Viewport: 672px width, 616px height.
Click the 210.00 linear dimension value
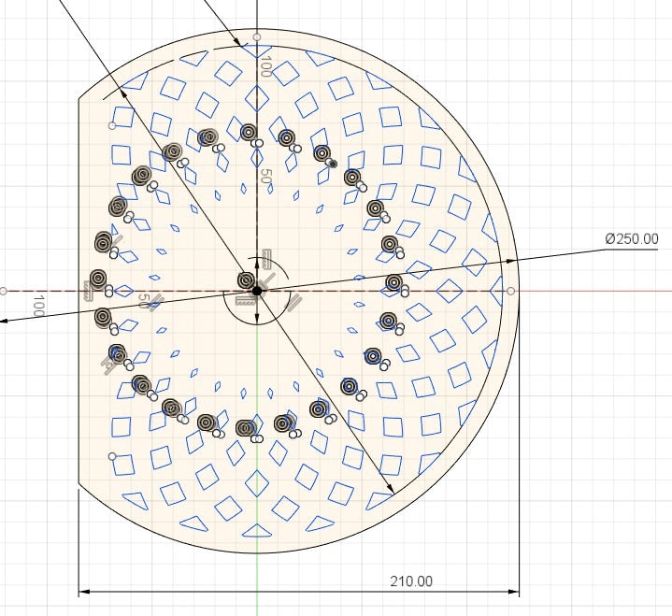point(410,580)
